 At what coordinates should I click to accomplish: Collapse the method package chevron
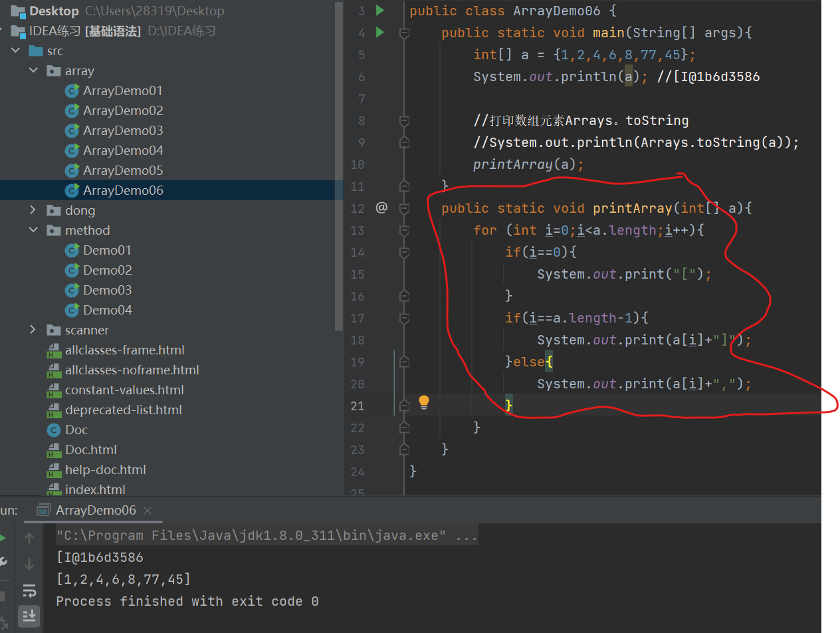pos(33,230)
